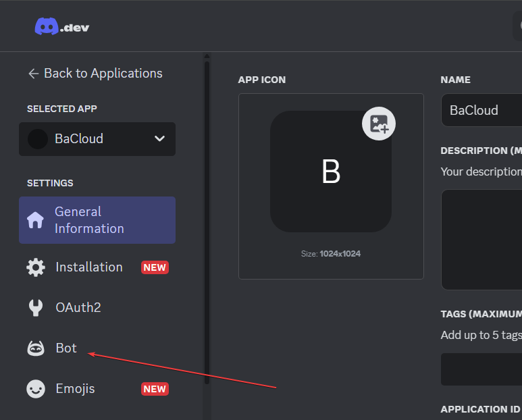The height and width of the screenshot is (420, 522).
Task: Click the Name field containing BaCloud
Action: (x=481, y=110)
